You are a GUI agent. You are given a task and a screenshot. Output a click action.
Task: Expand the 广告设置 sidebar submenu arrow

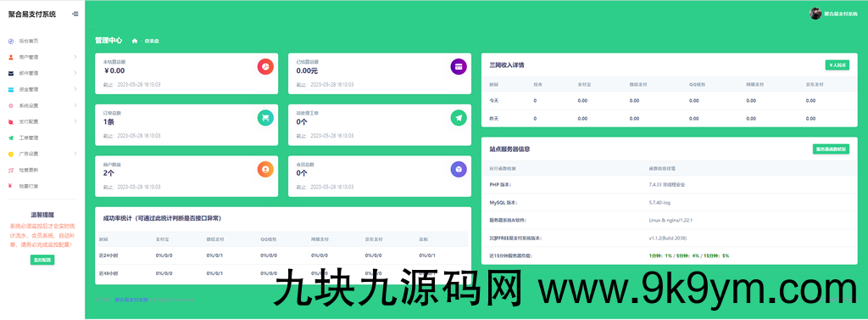(75, 154)
